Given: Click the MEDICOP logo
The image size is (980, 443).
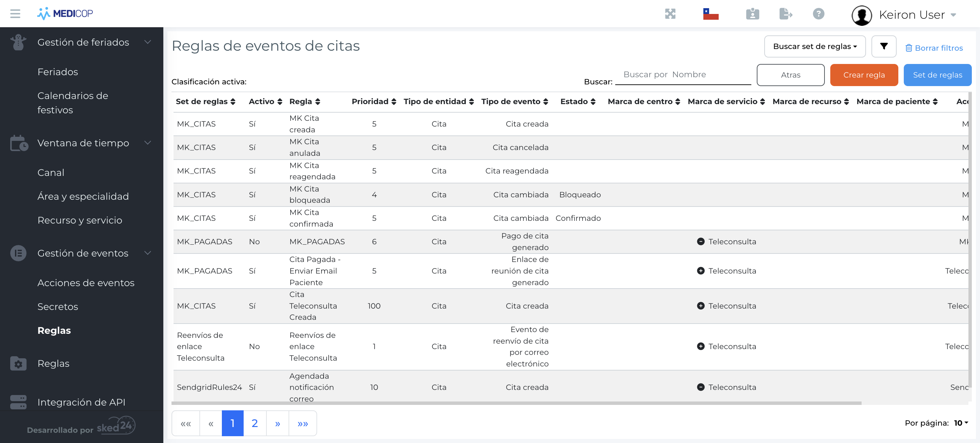Looking at the screenshot, I should [65, 14].
